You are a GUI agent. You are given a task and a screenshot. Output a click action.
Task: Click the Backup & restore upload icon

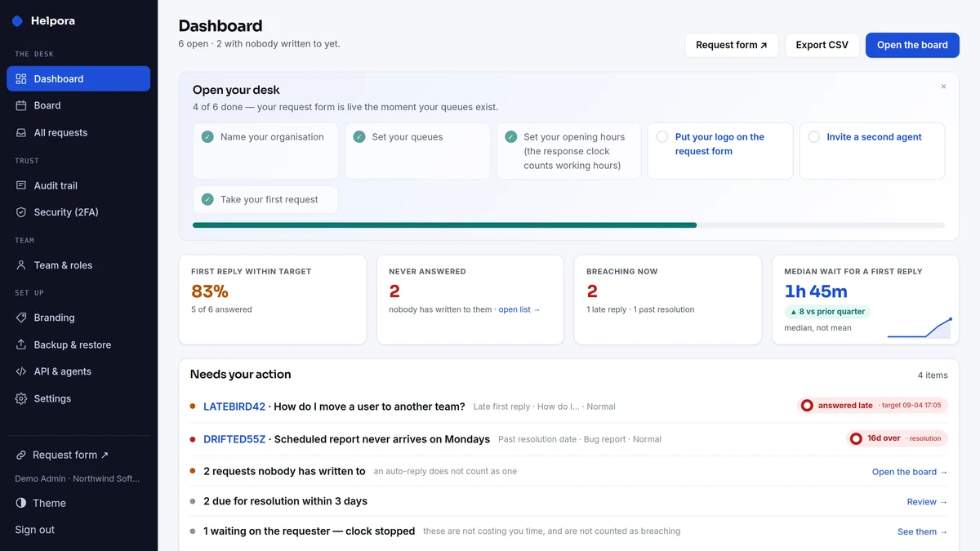coord(21,344)
